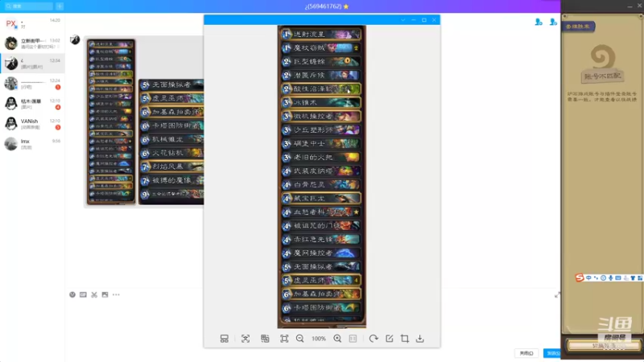Open the VANish conversation
This screenshot has width=644, height=362.
point(32,124)
